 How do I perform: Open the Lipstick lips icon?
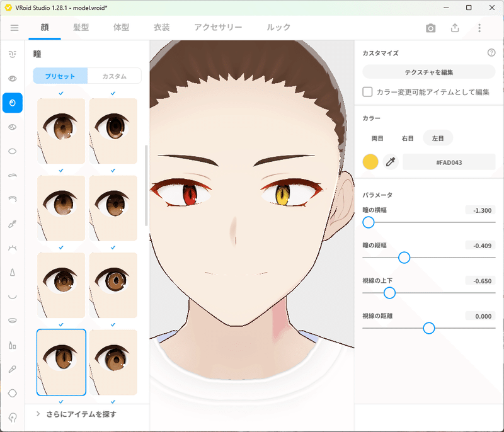(13, 321)
